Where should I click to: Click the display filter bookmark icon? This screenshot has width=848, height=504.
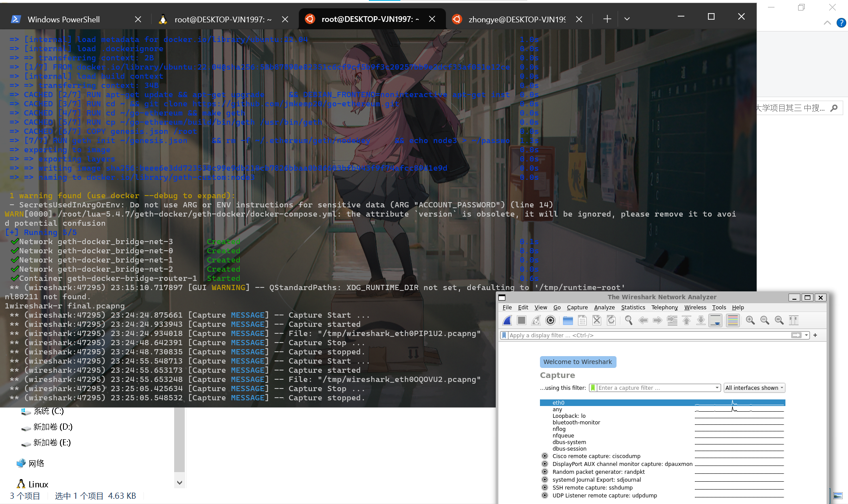[x=504, y=335]
